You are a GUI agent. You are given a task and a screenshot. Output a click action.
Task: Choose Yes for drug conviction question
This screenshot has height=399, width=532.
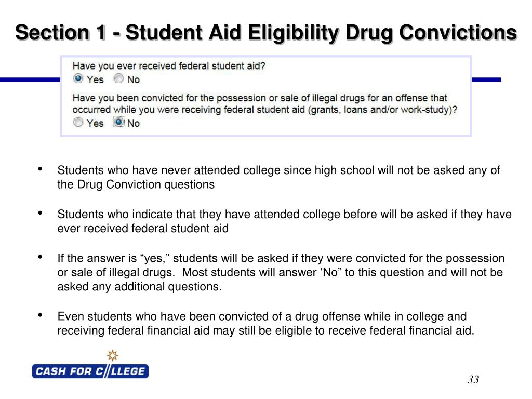tap(78, 122)
